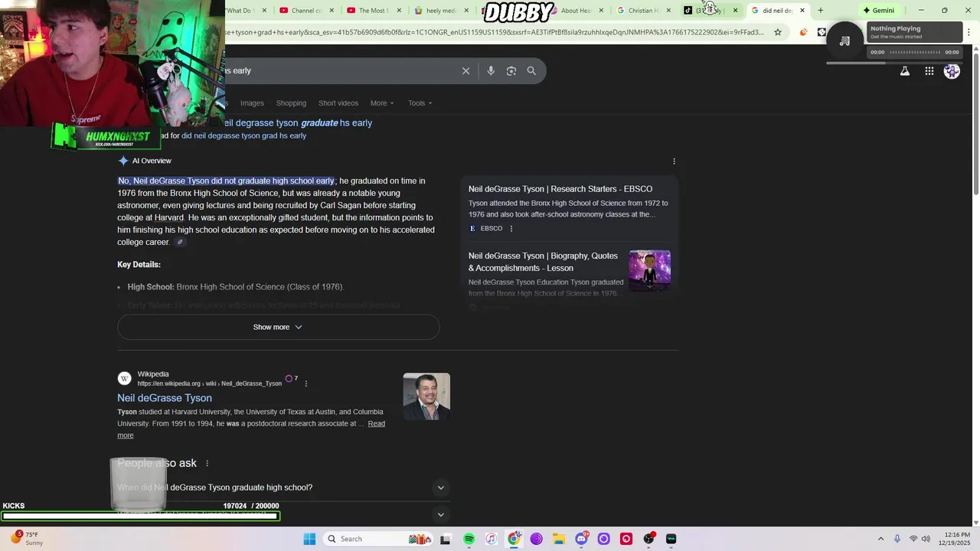Show hidden system tray icons

(x=880, y=539)
